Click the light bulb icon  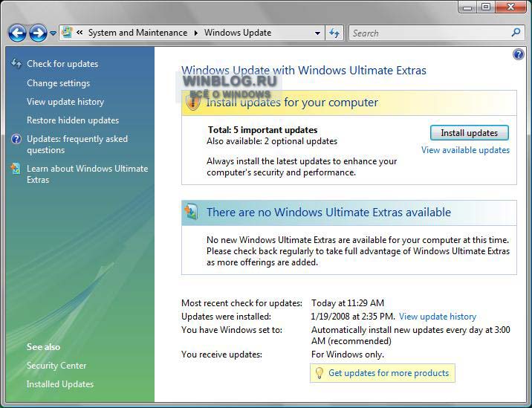click(x=319, y=373)
